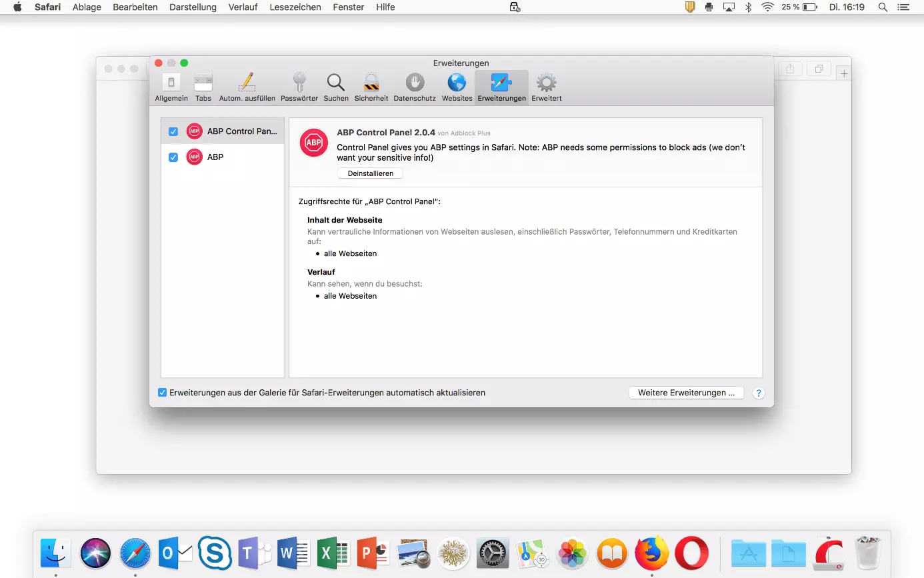Click the printer menu bar icon
Screen dimensions: 924x578
709,7
